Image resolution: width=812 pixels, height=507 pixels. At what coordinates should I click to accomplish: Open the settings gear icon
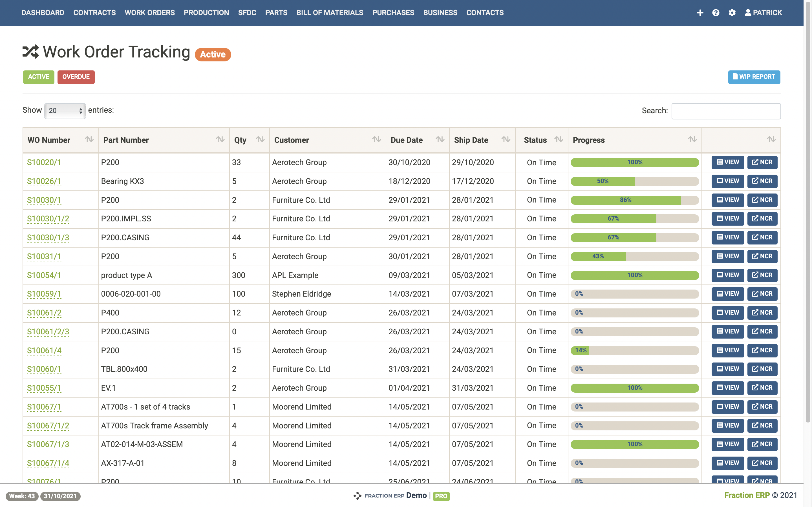(732, 13)
